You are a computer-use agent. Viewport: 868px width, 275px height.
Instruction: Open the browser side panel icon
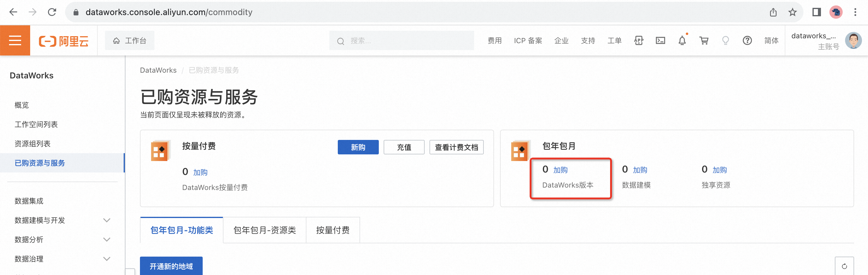click(816, 12)
